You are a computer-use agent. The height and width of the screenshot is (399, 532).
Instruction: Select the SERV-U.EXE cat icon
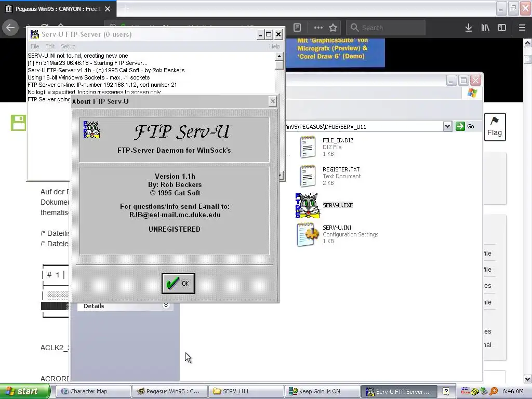coord(308,206)
